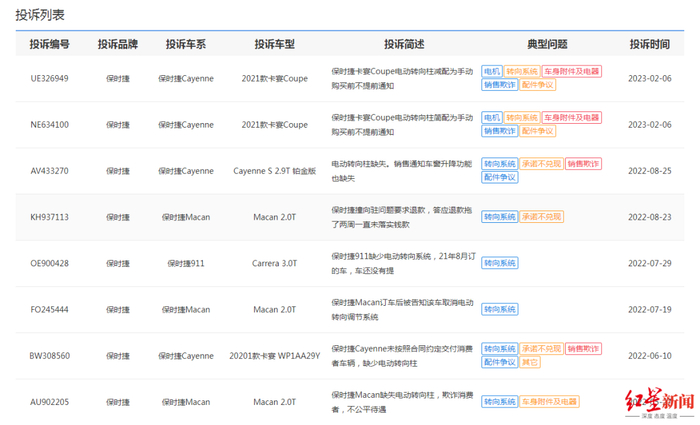Click the 投诉列表 page heading

point(40,15)
